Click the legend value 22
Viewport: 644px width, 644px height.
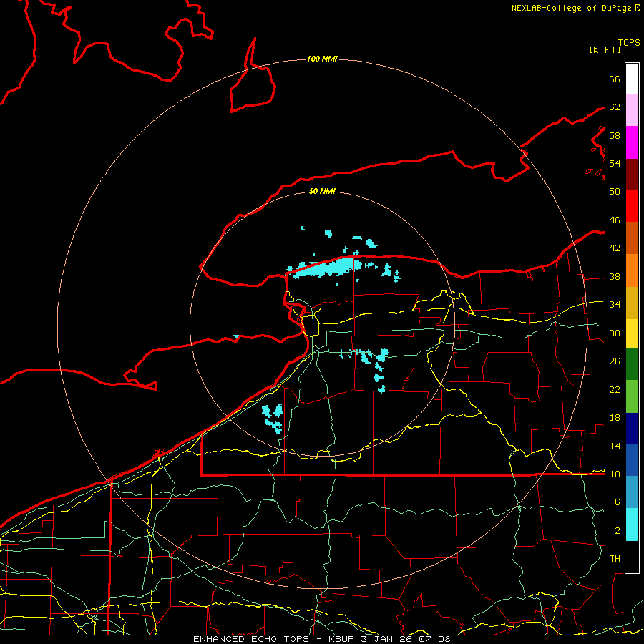(615, 389)
